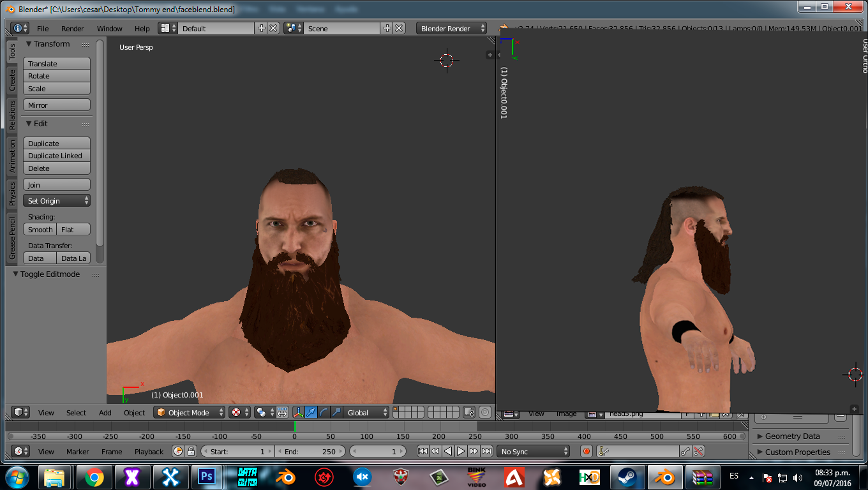Open the scene browse icon
Screen dimensions: 868x490
point(294,28)
